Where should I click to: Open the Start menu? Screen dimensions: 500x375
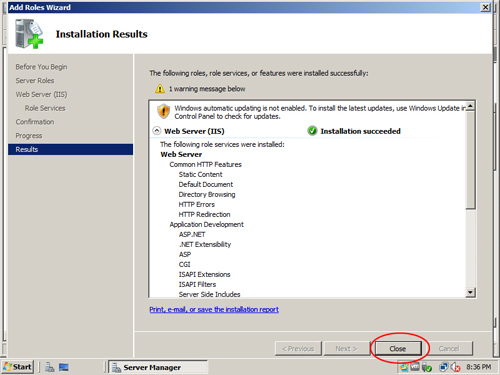[x=18, y=367]
